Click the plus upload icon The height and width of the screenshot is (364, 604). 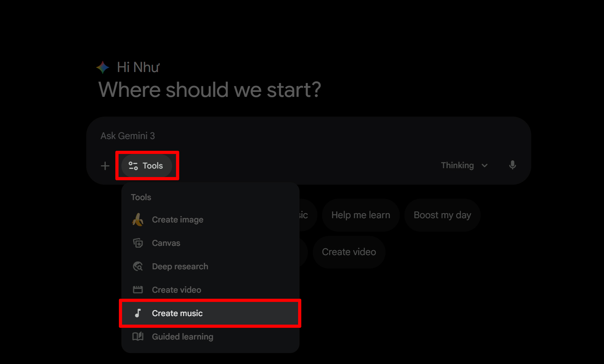(105, 166)
